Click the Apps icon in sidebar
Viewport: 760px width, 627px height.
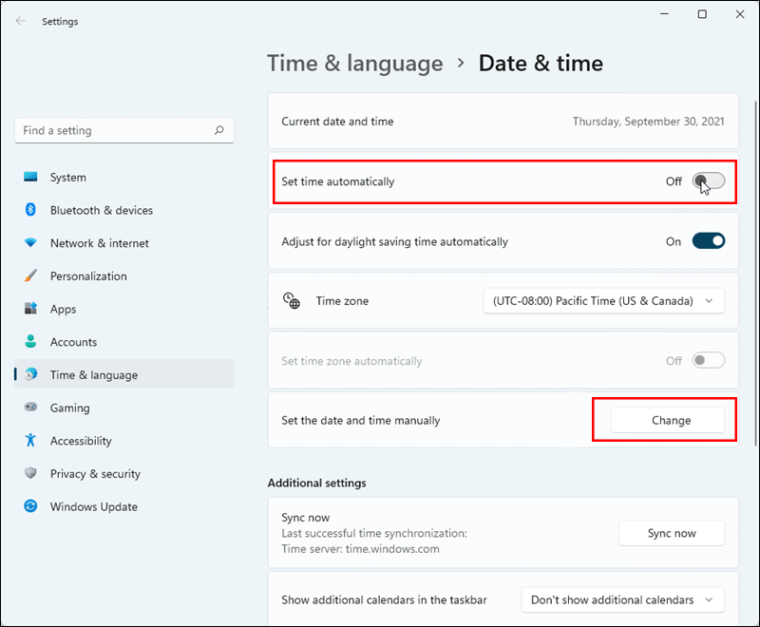point(31,308)
